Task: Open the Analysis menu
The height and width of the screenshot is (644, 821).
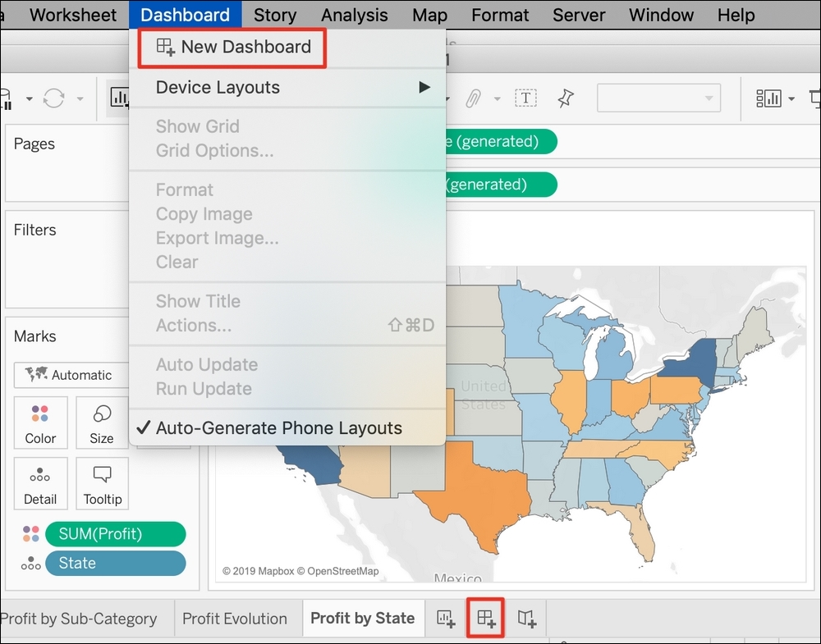Action: coord(354,15)
